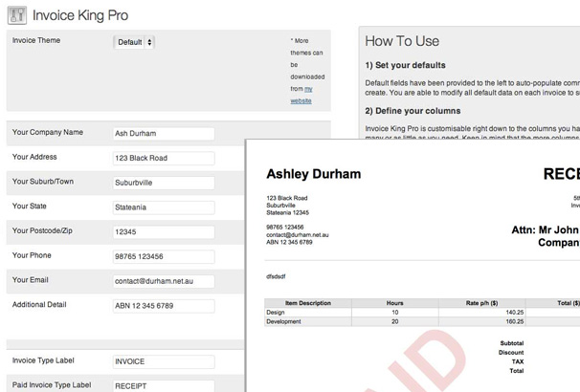The width and height of the screenshot is (580, 392).
Task: Select the 140.25 rate value
Action: point(515,313)
